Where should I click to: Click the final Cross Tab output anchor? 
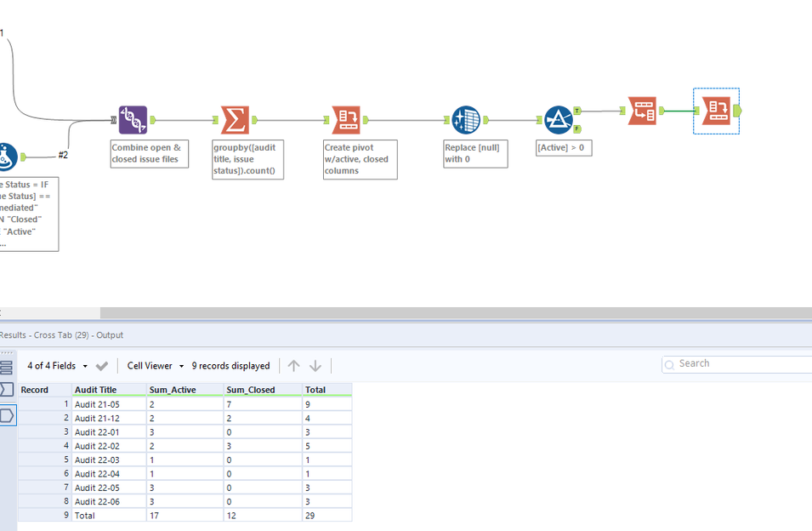[x=737, y=111]
